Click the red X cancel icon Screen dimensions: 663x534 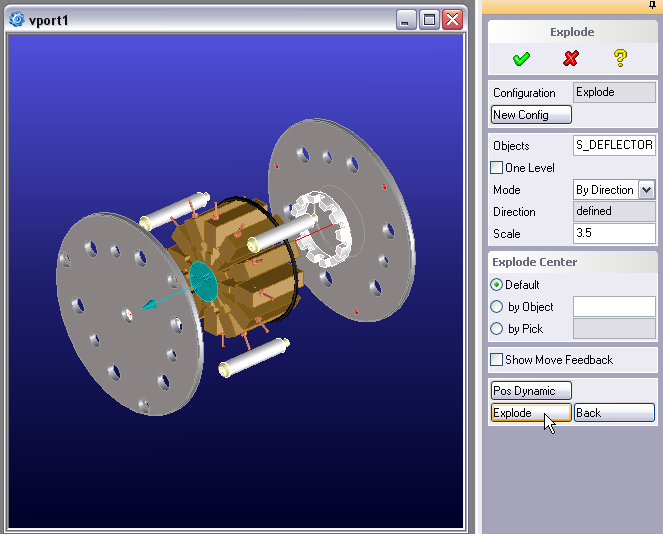[x=571, y=59]
